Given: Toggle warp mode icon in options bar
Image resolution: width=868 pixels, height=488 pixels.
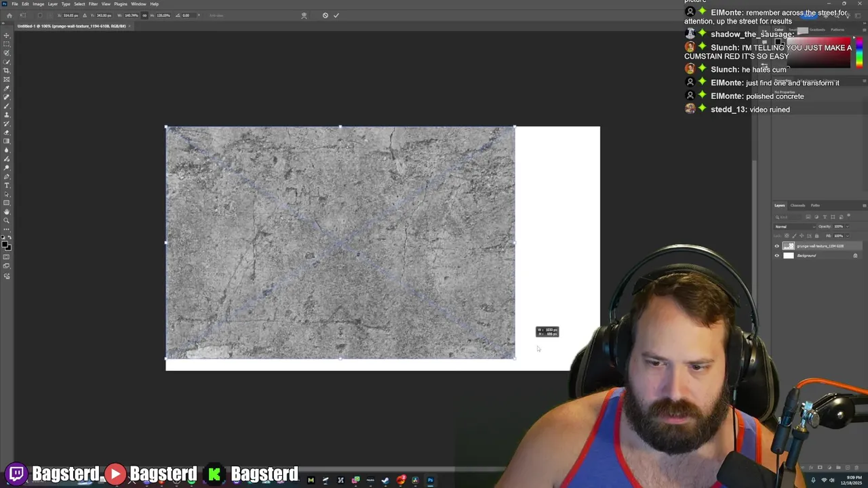Looking at the screenshot, I should point(304,16).
